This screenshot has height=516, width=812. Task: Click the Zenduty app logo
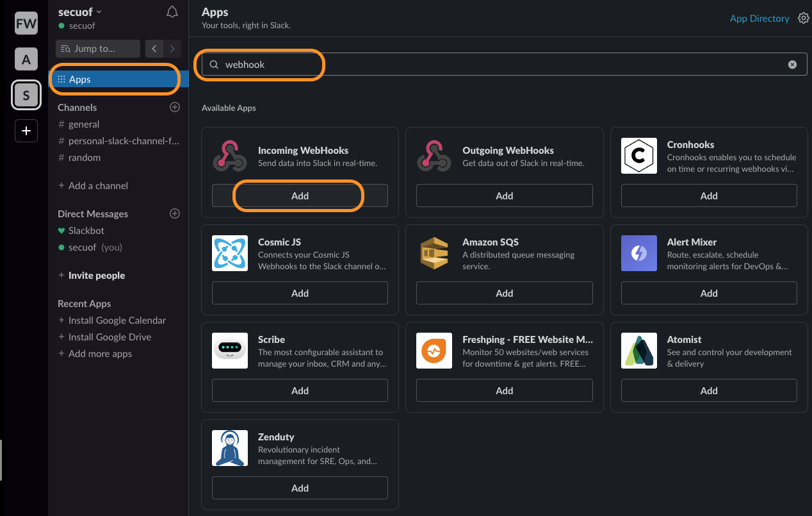click(x=230, y=448)
